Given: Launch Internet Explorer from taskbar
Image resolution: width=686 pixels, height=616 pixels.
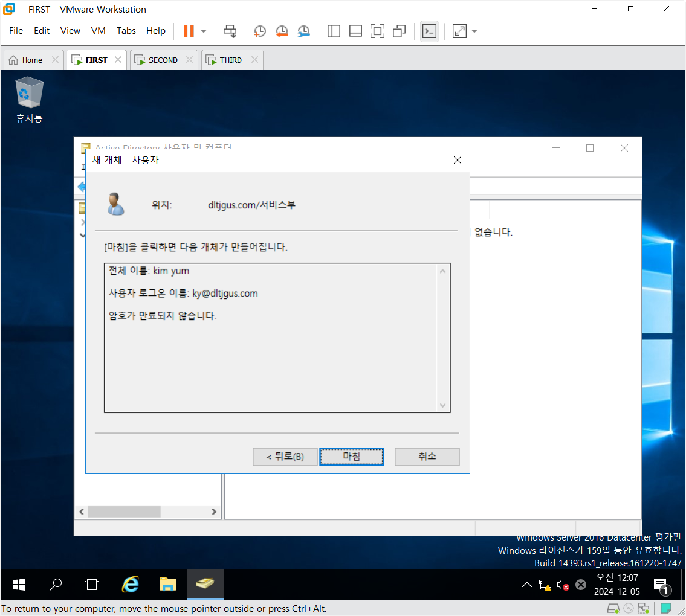Looking at the screenshot, I should click(131, 585).
